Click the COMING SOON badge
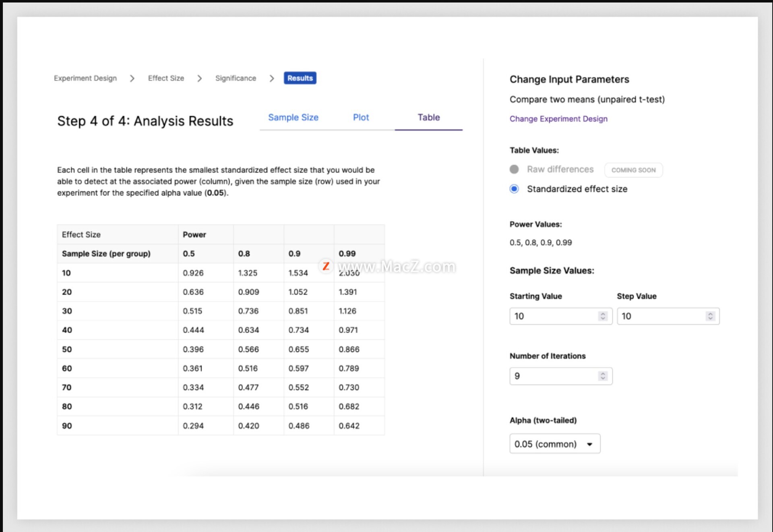Screen dimensions: 773x532 (x=633, y=170)
